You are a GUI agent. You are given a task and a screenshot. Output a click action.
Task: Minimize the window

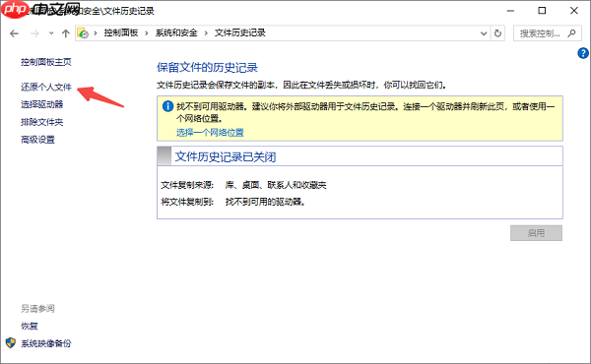510,11
